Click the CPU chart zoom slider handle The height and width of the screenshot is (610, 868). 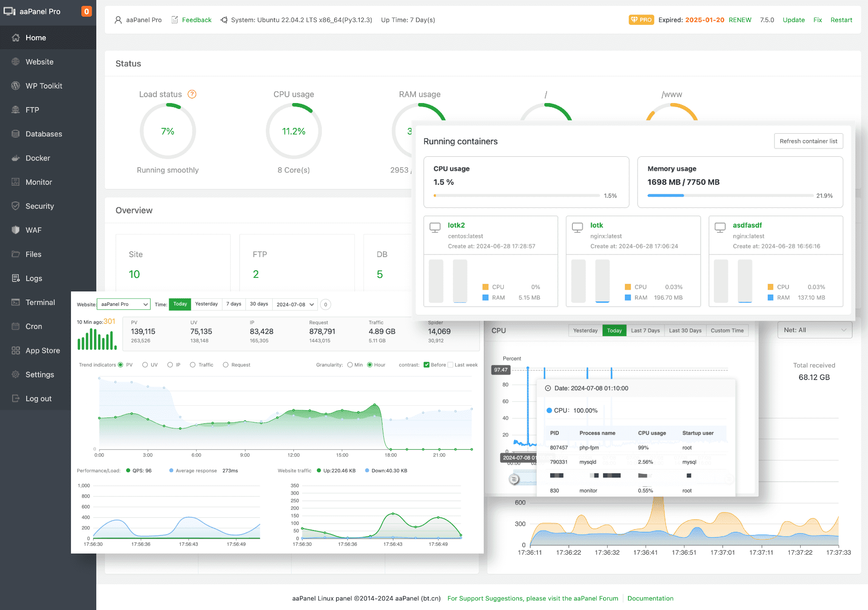(x=514, y=479)
